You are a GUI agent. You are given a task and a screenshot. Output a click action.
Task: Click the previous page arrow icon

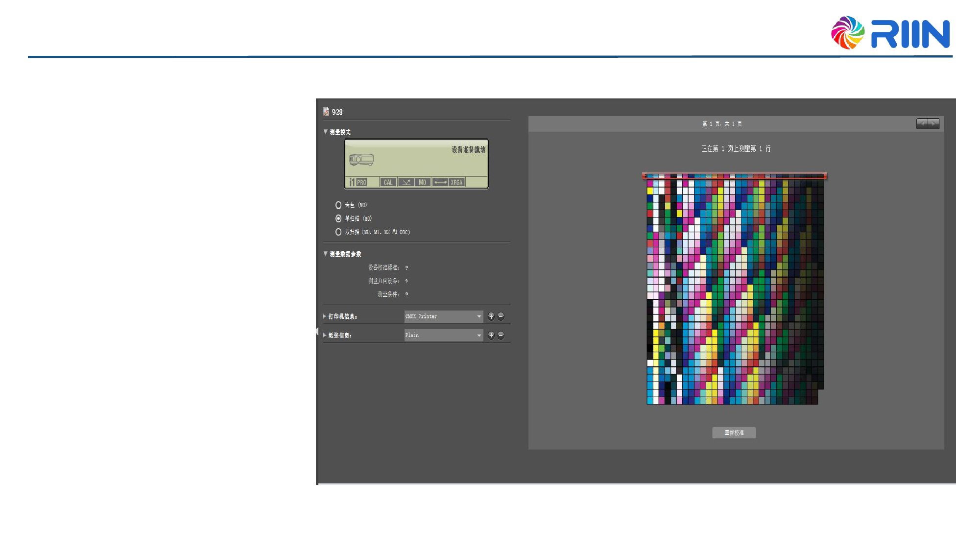(922, 124)
